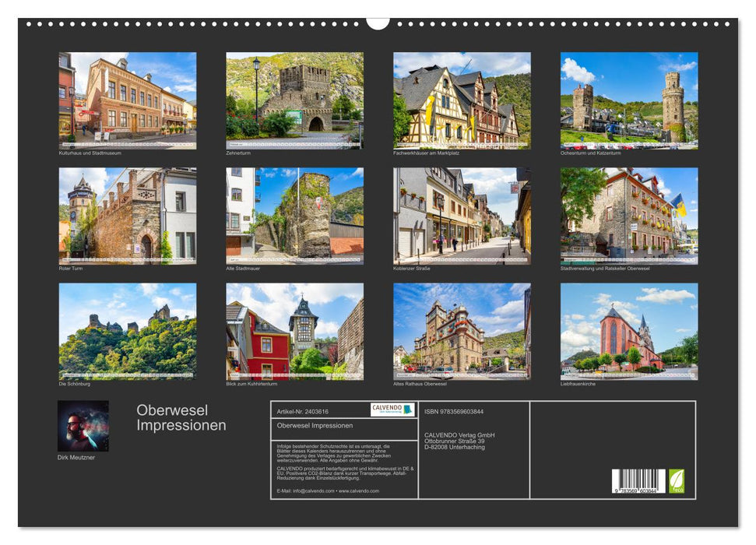
Task: Click the CO2-Bilanz production note paragraph
Action: click(x=345, y=473)
